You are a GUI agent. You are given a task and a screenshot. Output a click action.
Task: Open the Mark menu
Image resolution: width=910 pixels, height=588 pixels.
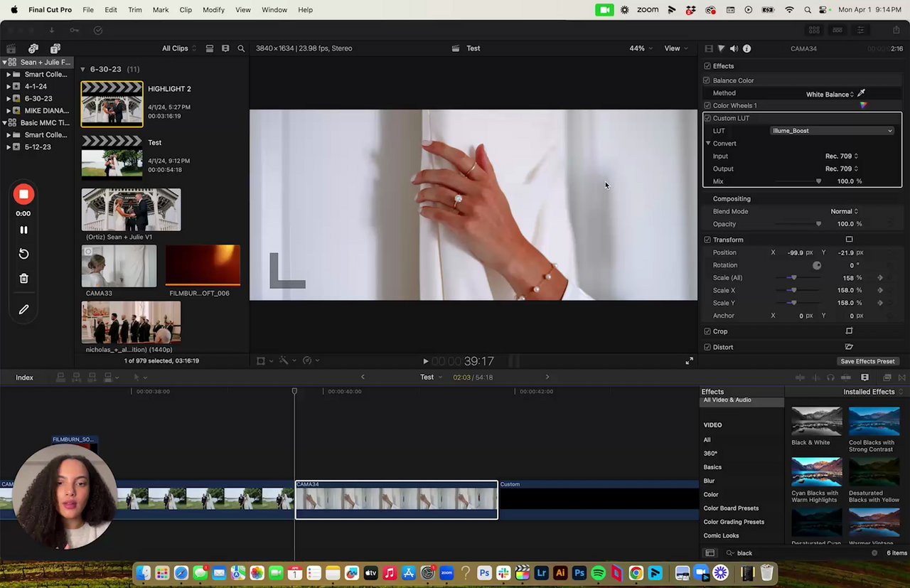click(161, 10)
